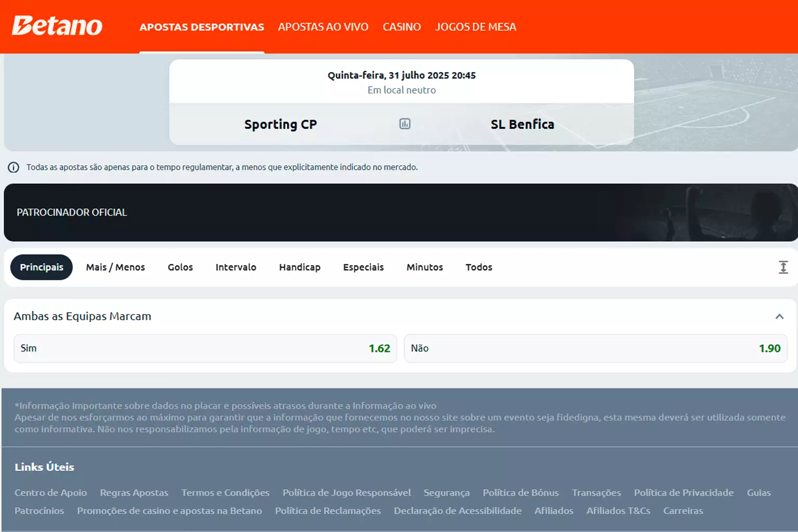Screen dimensions: 798x532
Task: Click the info icon beside the betting notice
Action: tap(14, 167)
